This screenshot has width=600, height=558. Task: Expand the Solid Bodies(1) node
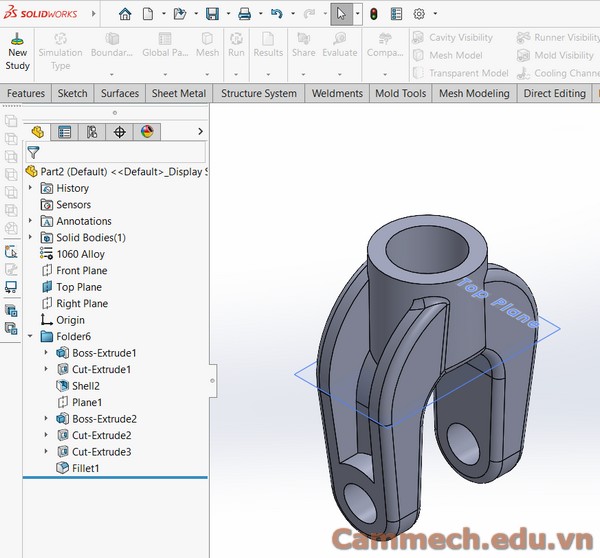click(30, 237)
